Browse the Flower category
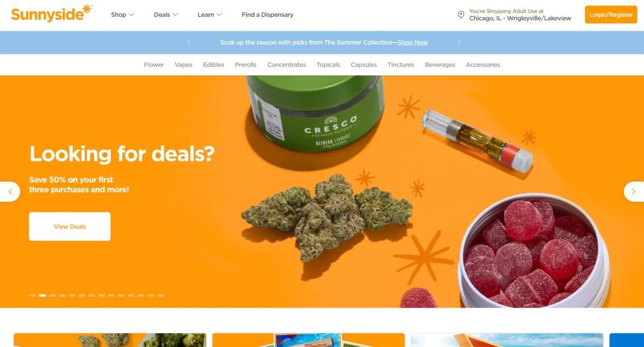Viewport: 644px width, 347px height. 154,65
